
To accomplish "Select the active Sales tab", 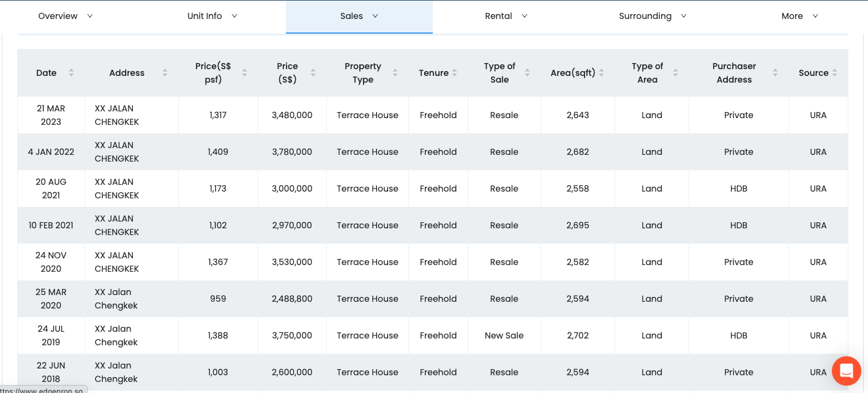I will coord(359,16).
